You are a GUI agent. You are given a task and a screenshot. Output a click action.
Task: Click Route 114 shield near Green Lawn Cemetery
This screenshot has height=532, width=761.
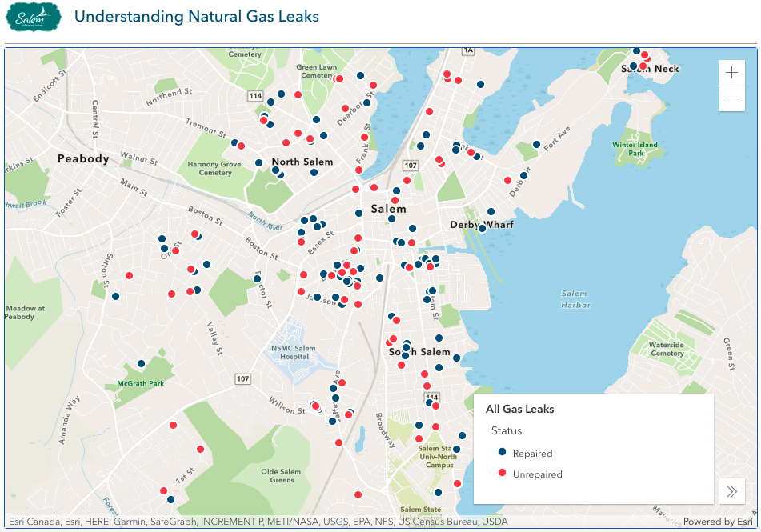coord(256,96)
